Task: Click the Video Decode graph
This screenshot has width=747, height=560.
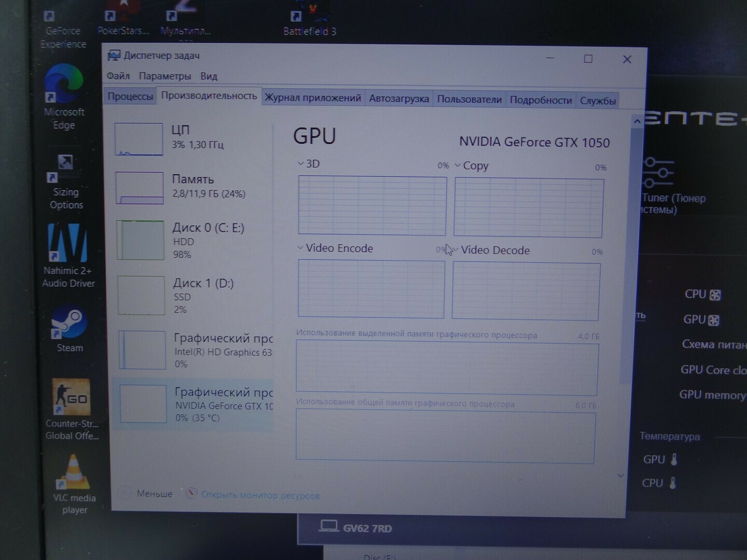Action: 526,291
